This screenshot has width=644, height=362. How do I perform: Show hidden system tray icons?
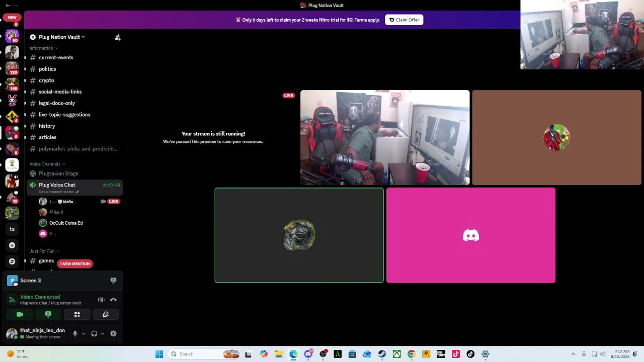point(573,354)
